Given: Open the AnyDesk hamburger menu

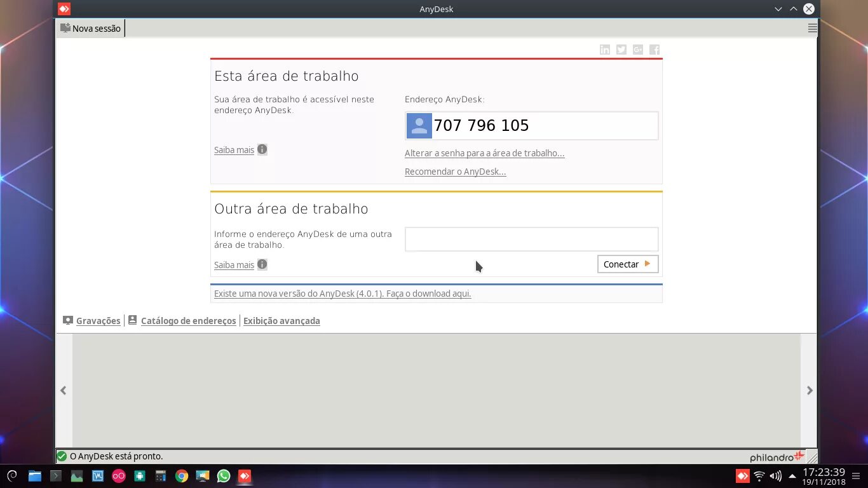Looking at the screenshot, I should pos(812,28).
